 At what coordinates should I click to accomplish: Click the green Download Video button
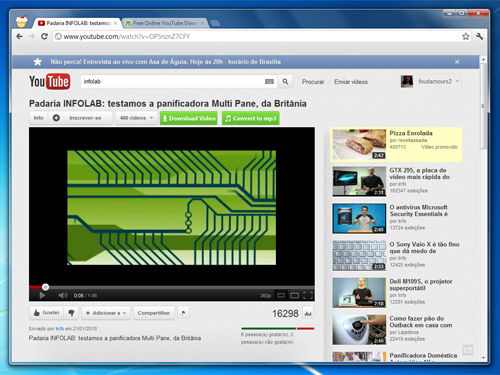click(188, 118)
